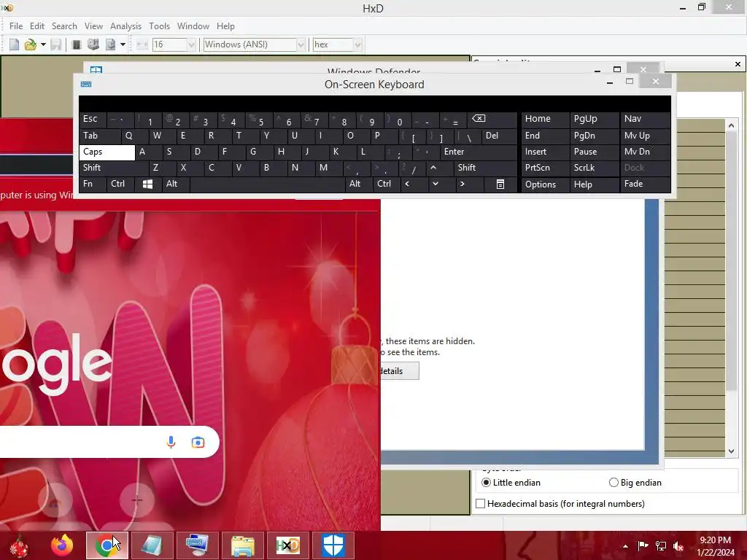Click the add shortcut plus in Chrome

click(136, 500)
